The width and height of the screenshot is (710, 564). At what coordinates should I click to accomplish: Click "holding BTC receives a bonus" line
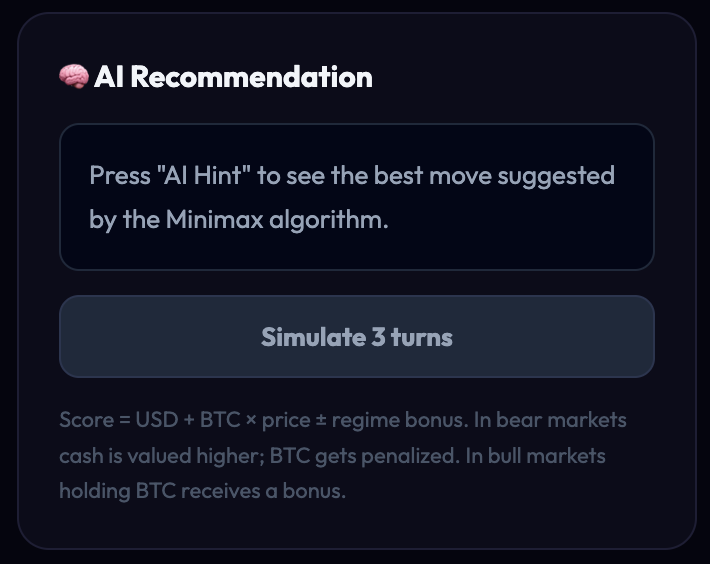pyautogui.click(x=202, y=491)
